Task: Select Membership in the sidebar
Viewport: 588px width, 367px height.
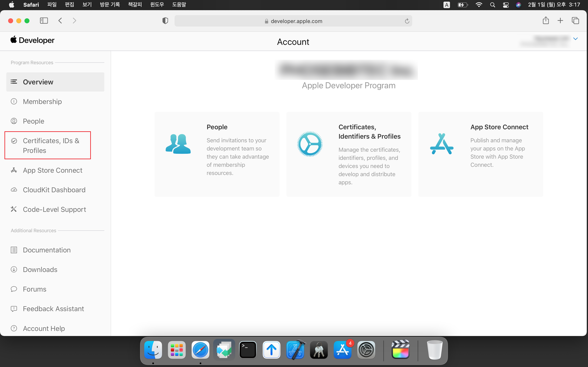Action: 42,102
